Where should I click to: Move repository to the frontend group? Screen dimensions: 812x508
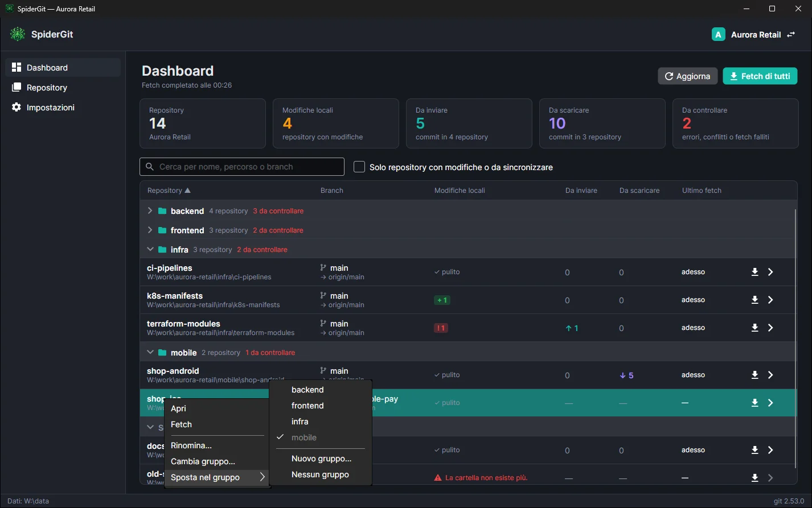point(321,406)
